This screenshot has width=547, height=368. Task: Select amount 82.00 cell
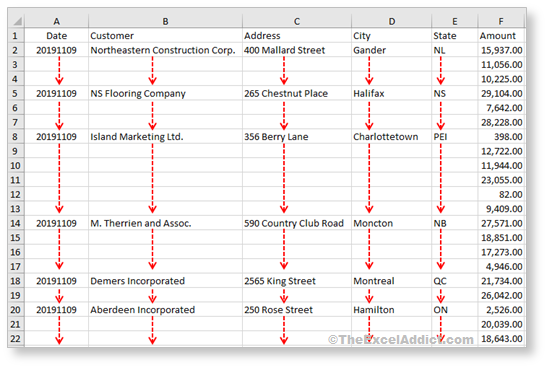501,194
